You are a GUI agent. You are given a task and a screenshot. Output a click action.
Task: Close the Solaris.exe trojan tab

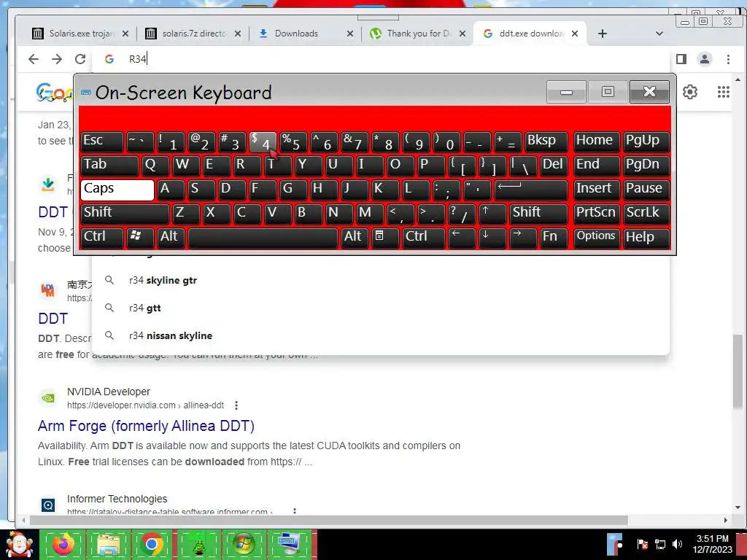(125, 34)
